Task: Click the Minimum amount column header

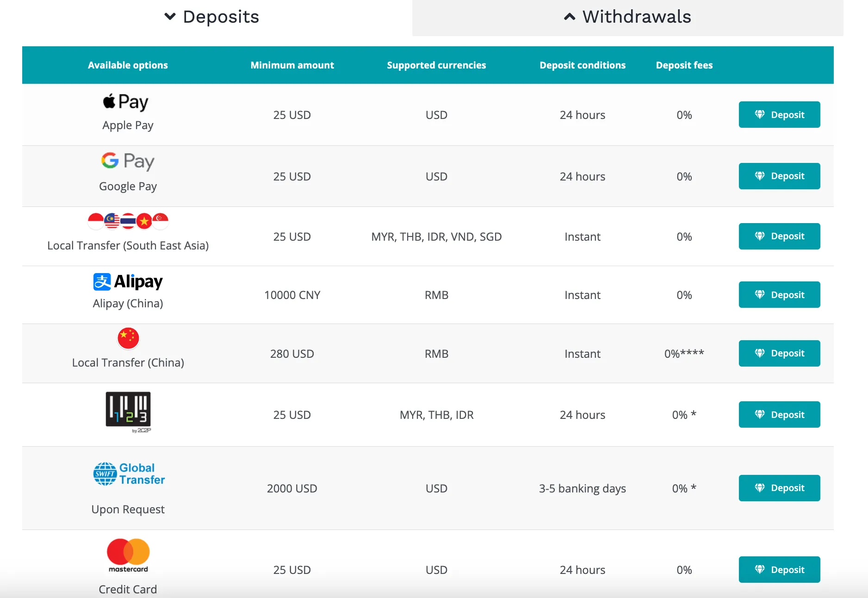Action: (x=292, y=65)
